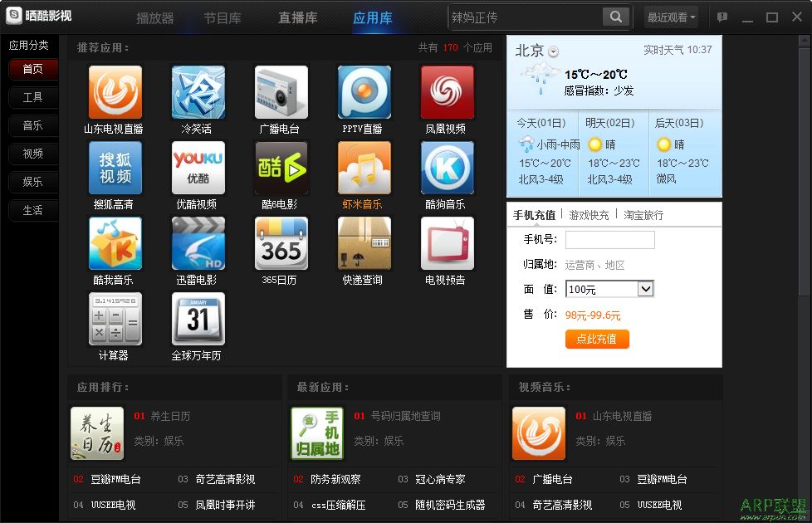Switch to the 节目库 tab
This screenshot has width=812, height=523.
[223, 18]
